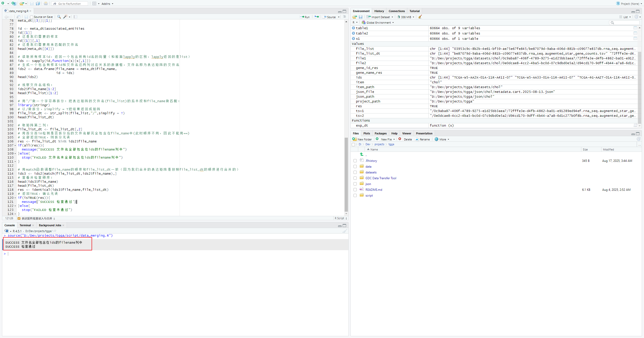644x338 pixels.
Task: Open Source button dropdown arrow
Action: pyautogui.click(x=339, y=17)
